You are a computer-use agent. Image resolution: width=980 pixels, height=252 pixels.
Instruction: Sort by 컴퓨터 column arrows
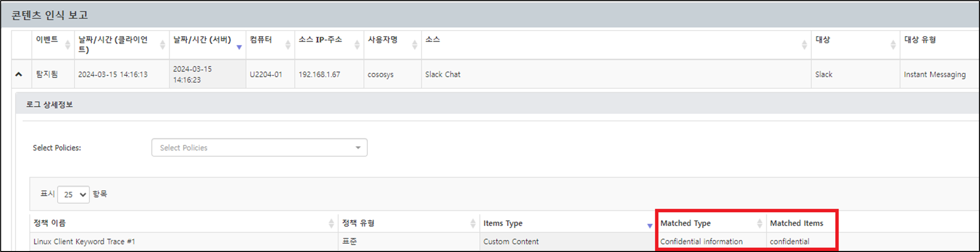(288, 45)
